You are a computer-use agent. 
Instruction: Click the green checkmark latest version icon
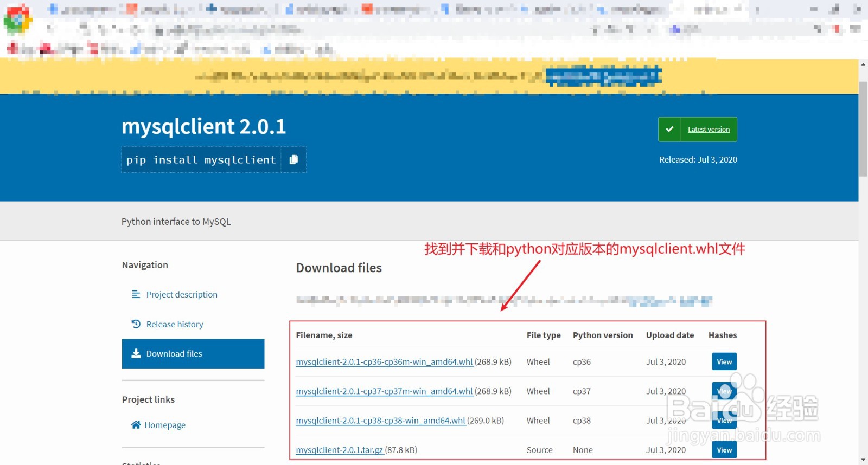coord(669,129)
